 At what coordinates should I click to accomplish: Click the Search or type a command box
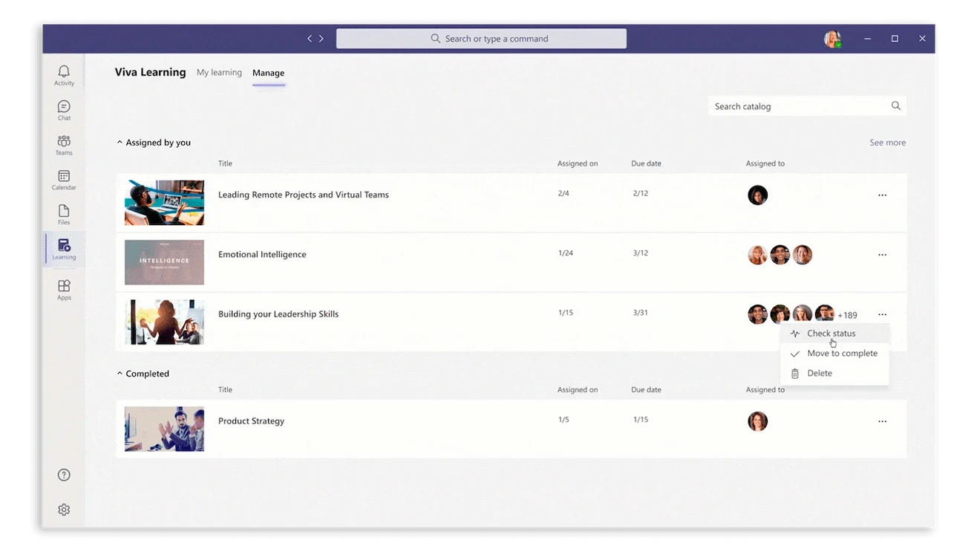(481, 39)
